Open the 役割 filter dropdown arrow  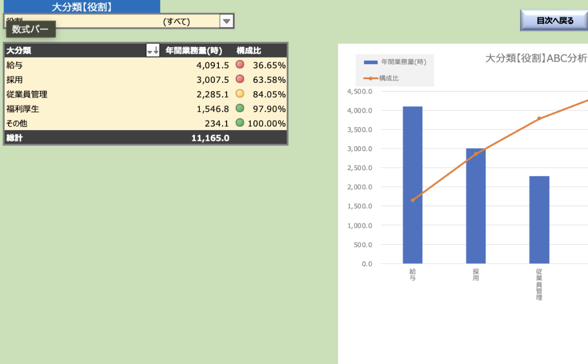pos(227,21)
